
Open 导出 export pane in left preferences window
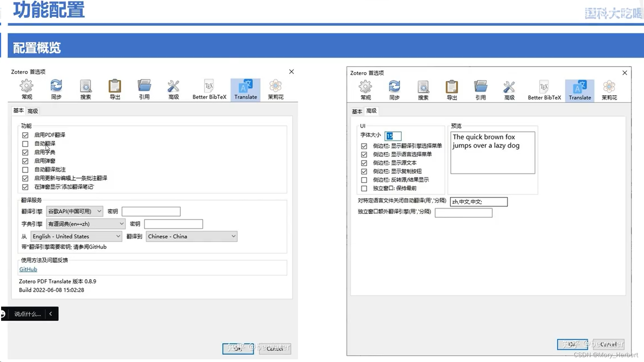click(x=115, y=90)
